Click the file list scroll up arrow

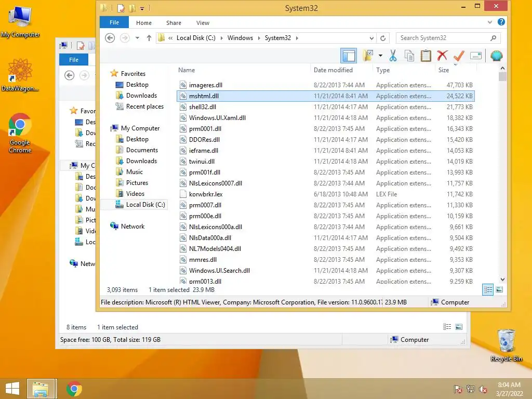coord(502,68)
